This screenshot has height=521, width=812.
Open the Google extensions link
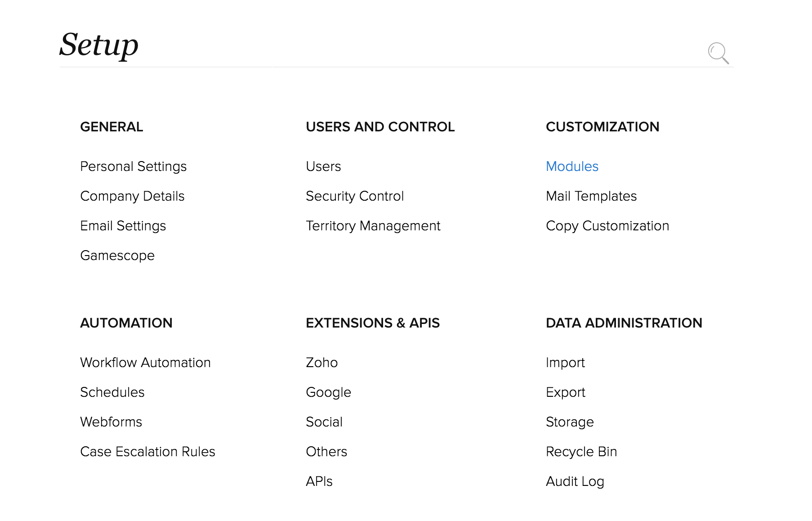pyautogui.click(x=328, y=392)
